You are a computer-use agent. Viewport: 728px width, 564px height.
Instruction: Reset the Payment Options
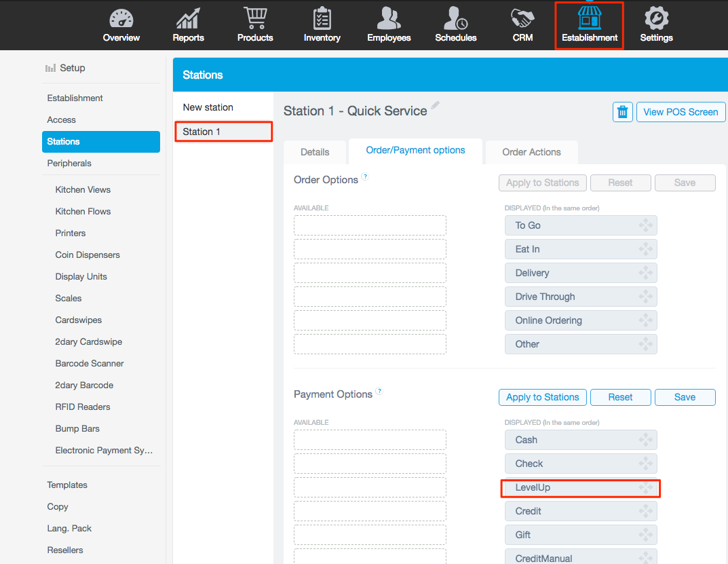click(620, 397)
